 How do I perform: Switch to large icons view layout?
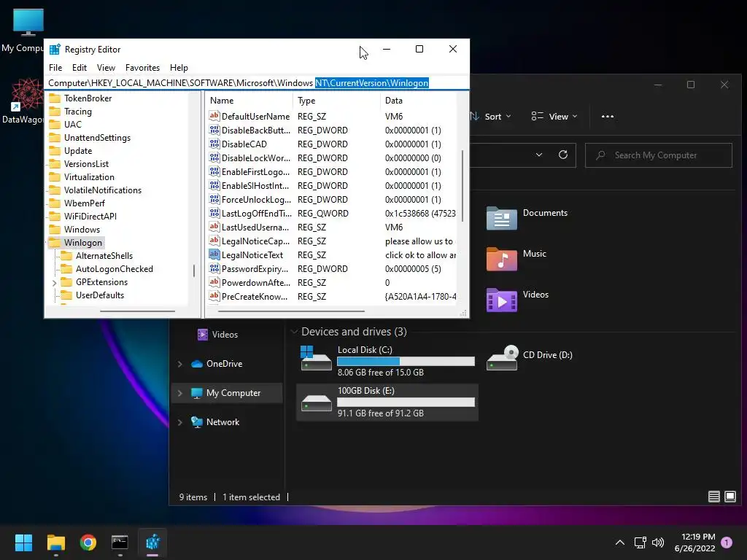point(729,497)
